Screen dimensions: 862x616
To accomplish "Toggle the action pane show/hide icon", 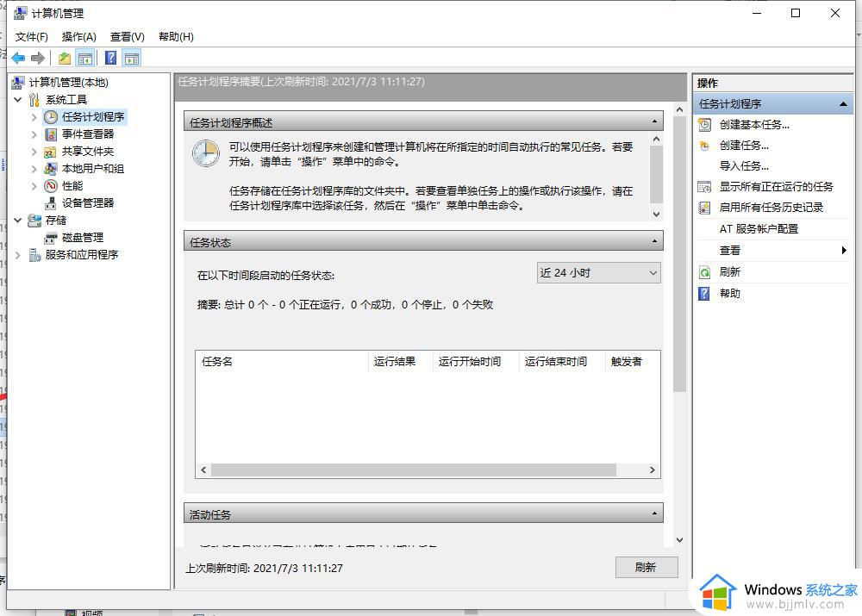I will (x=132, y=59).
